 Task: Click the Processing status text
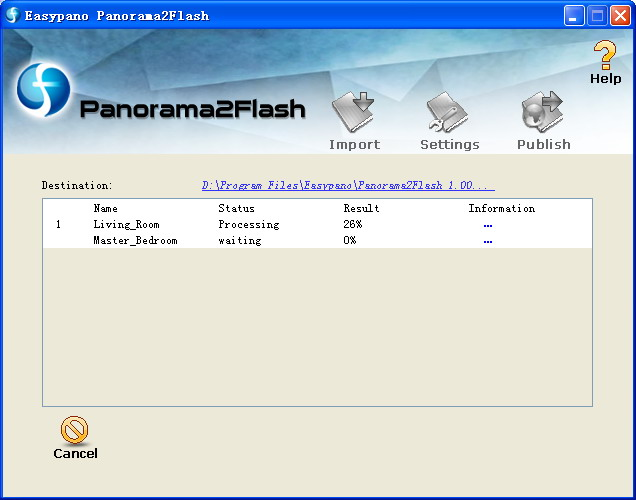point(249,224)
